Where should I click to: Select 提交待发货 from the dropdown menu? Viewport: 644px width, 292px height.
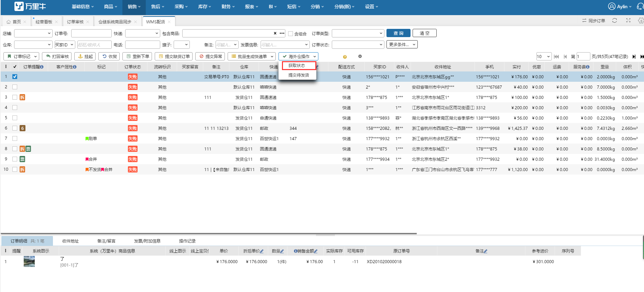tap(299, 75)
